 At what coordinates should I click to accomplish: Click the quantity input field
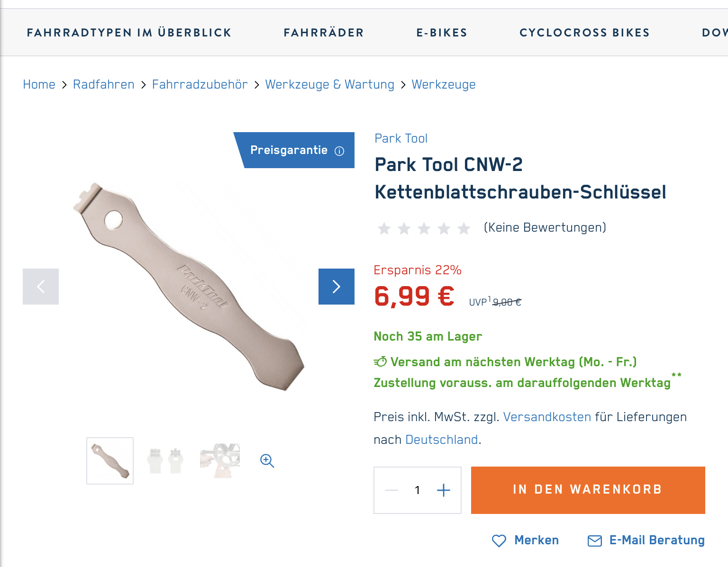[417, 490]
